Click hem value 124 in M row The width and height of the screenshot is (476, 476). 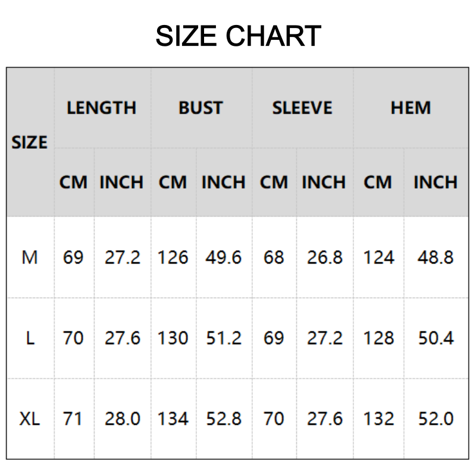(378, 258)
